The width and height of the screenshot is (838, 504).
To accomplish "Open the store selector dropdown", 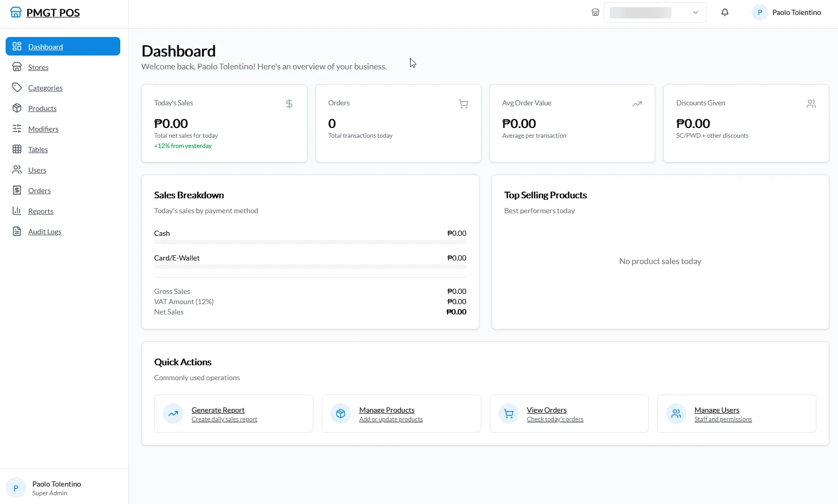I will point(655,12).
